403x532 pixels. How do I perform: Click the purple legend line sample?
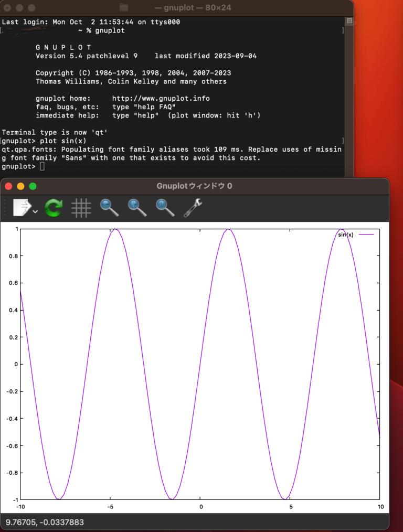[x=366, y=235]
